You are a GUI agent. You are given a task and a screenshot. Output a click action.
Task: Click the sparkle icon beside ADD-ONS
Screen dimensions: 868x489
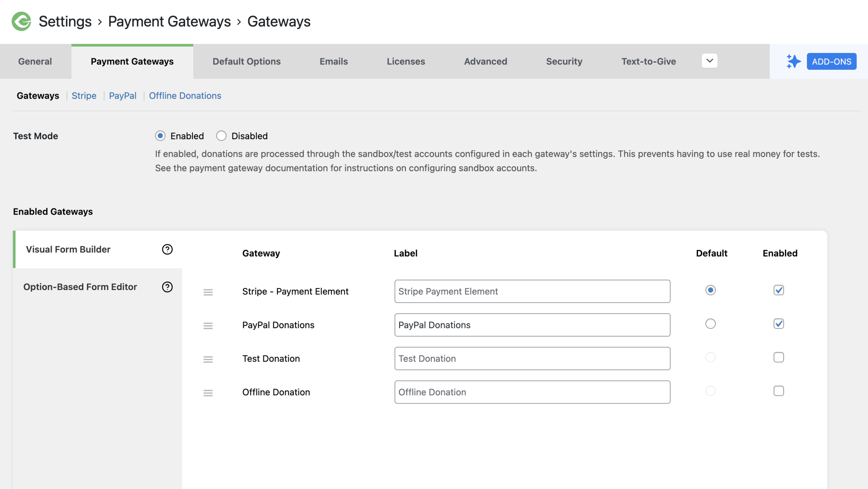[793, 61]
